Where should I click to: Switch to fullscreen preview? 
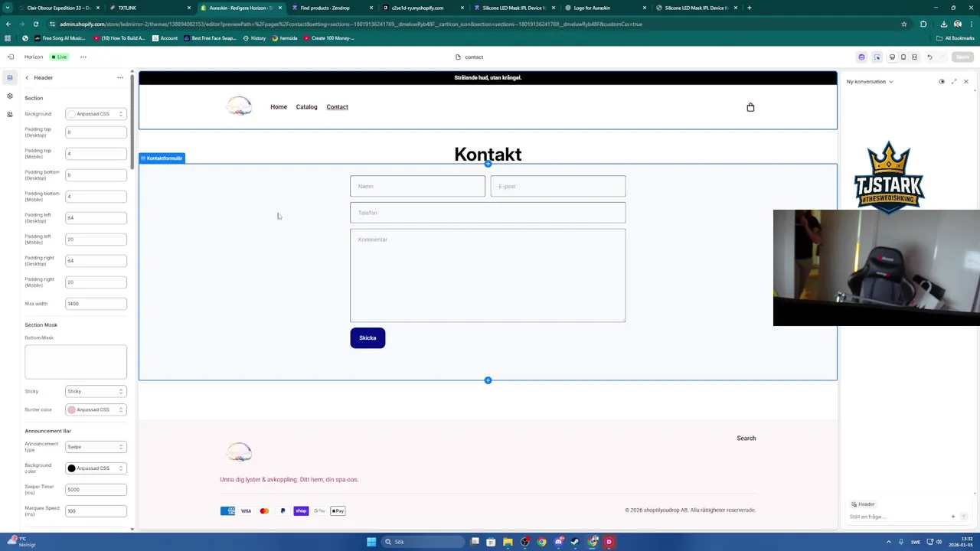(914, 57)
